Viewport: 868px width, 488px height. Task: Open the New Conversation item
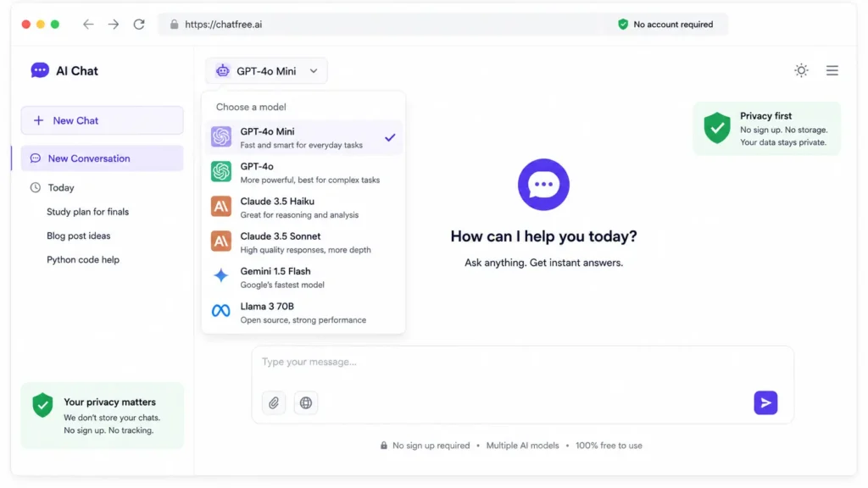(102, 158)
